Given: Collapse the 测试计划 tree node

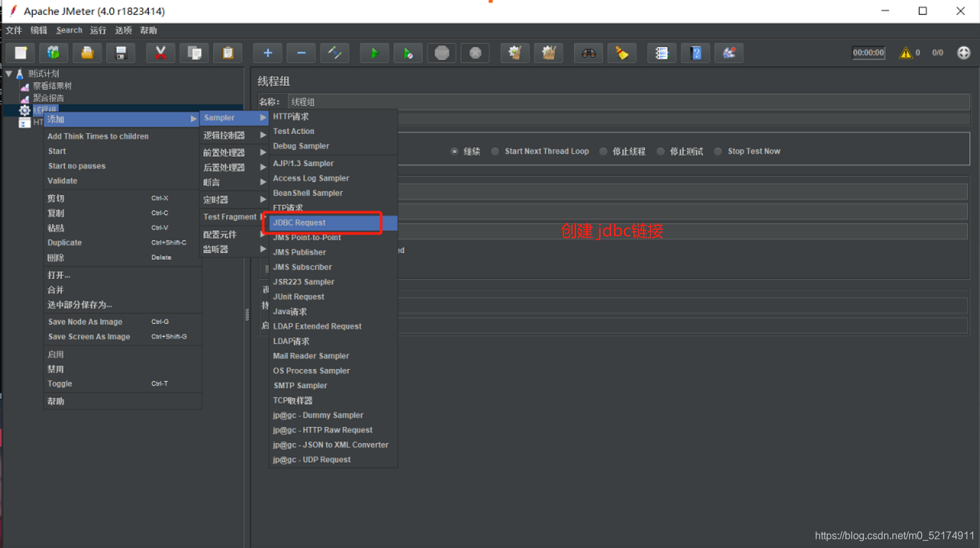Looking at the screenshot, I should pyautogui.click(x=9, y=74).
